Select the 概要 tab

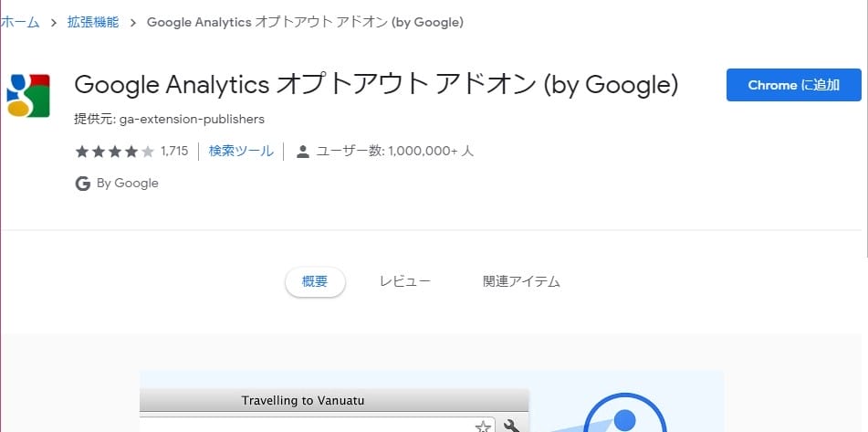[x=315, y=282]
